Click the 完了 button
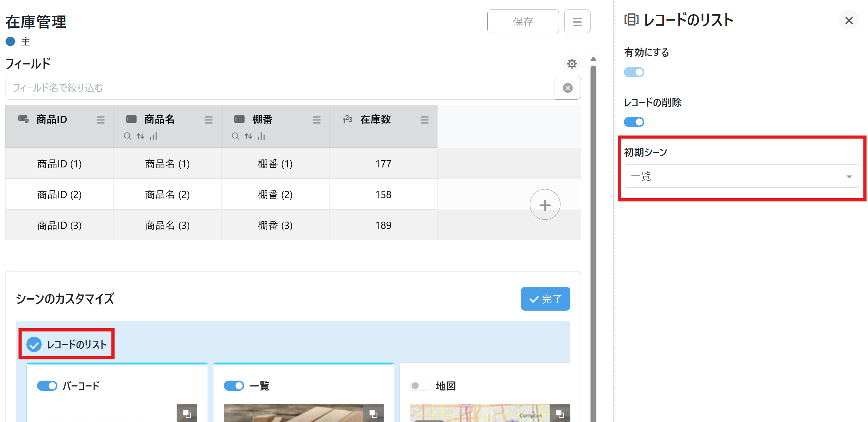The image size is (868, 422). coord(545,299)
